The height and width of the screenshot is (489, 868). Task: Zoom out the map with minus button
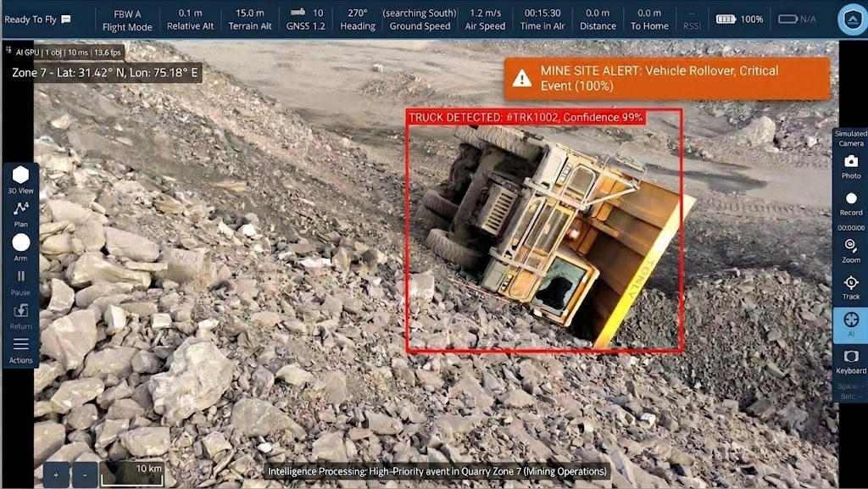84,475
